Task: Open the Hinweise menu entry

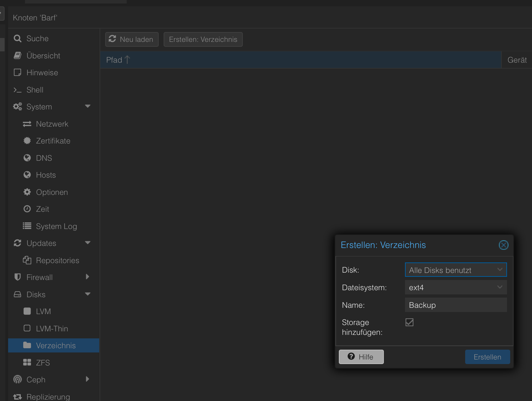Action: pyautogui.click(x=53, y=72)
